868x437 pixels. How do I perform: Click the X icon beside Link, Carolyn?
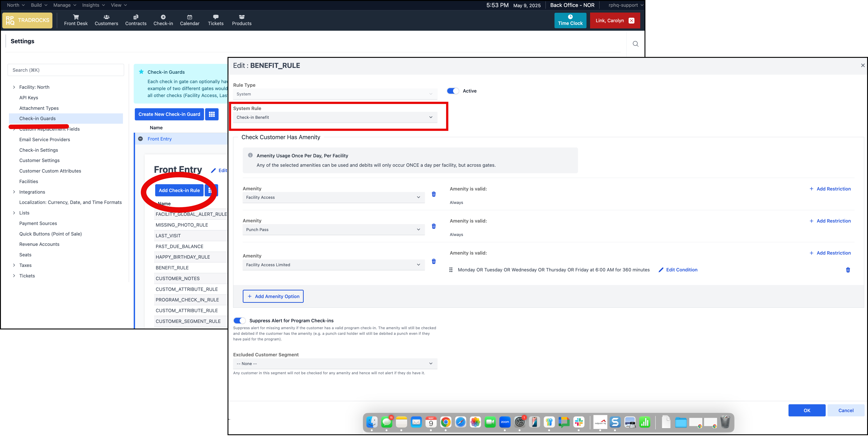coord(632,21)
